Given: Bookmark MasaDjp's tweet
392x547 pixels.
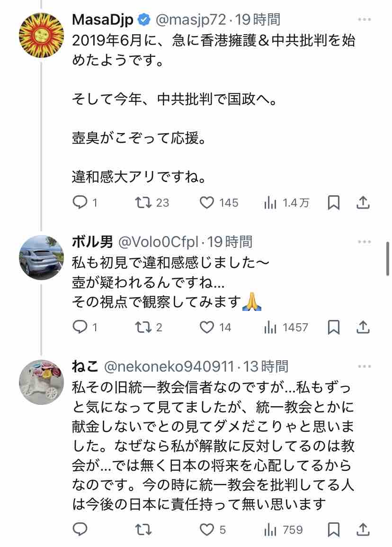Looking at the screenshot, I should pyautogui.click(x=334, y=203).
